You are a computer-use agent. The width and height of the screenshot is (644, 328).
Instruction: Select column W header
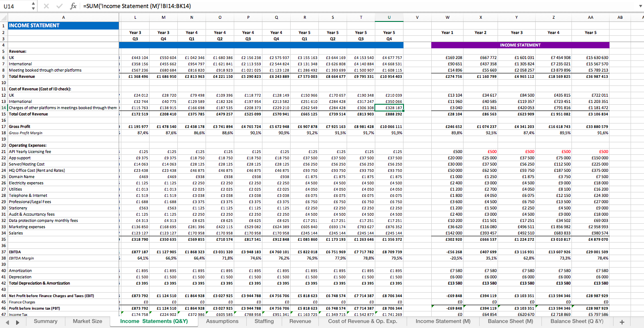tap(447, 17)
